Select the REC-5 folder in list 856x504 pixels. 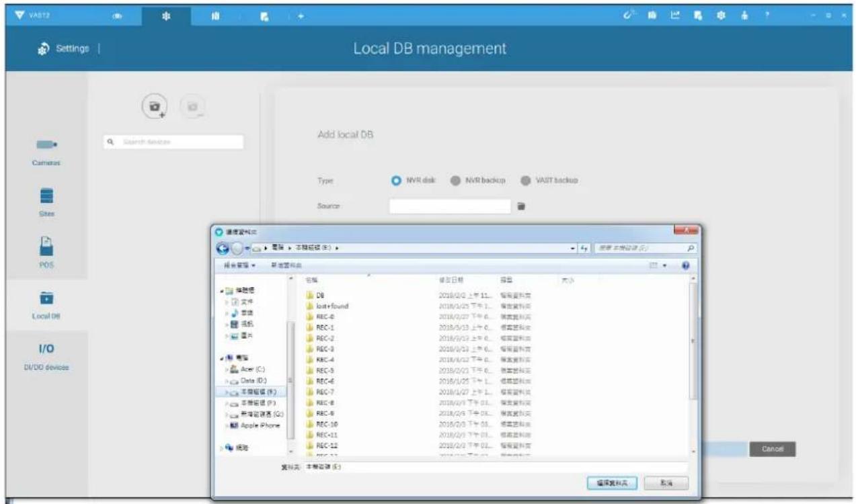(x=325, y=369)
